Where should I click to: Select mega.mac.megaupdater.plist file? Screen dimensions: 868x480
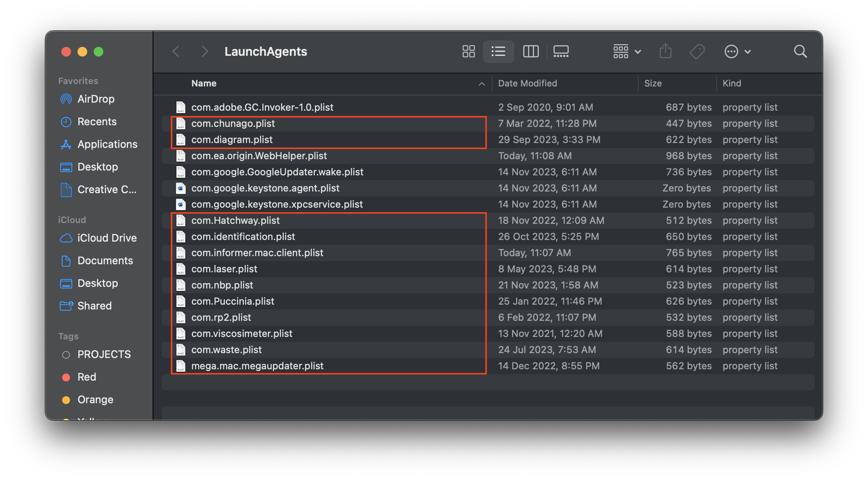257,366
